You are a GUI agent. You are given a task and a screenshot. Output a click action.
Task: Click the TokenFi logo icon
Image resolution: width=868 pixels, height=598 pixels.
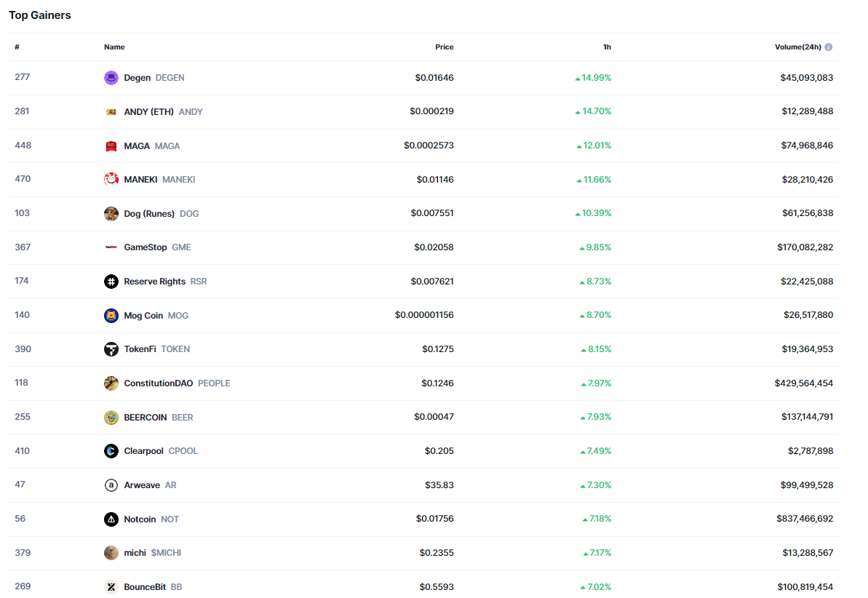[111, 349]
